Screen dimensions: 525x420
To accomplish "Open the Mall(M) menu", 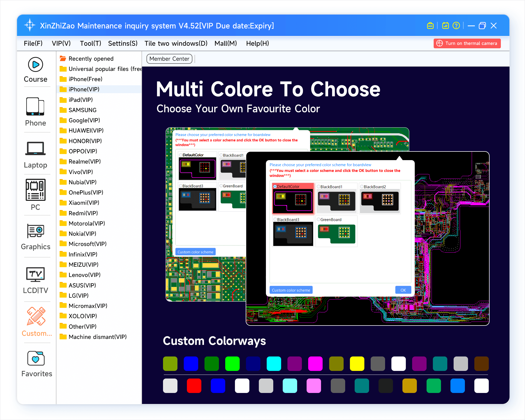I will pos(225,43).
